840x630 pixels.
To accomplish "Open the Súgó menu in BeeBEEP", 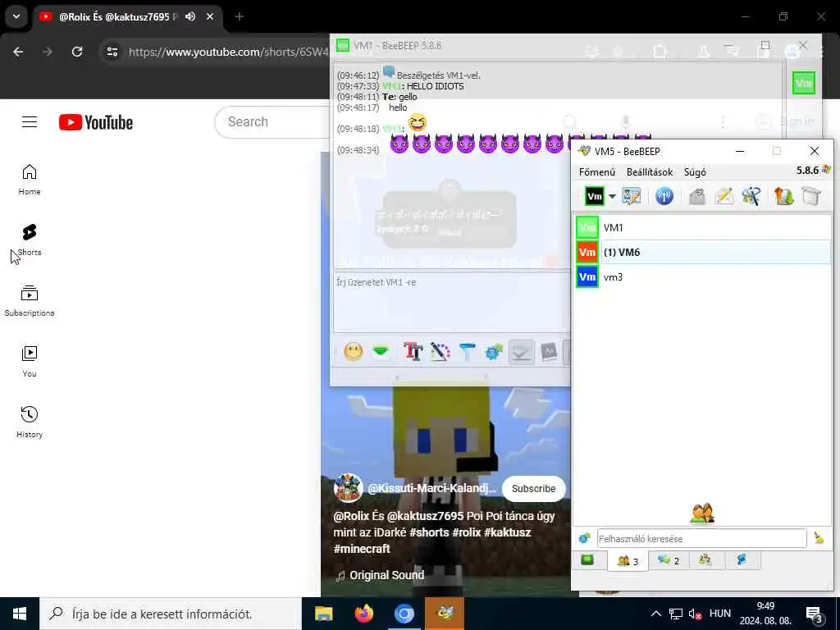I will [x=695, y=172].
